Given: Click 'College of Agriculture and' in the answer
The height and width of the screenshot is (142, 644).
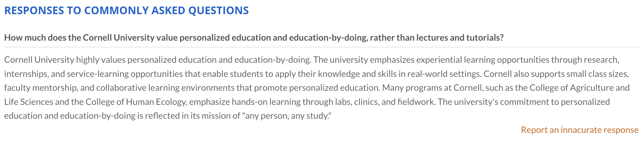Looking at the screenshot, I should [579, 88].
